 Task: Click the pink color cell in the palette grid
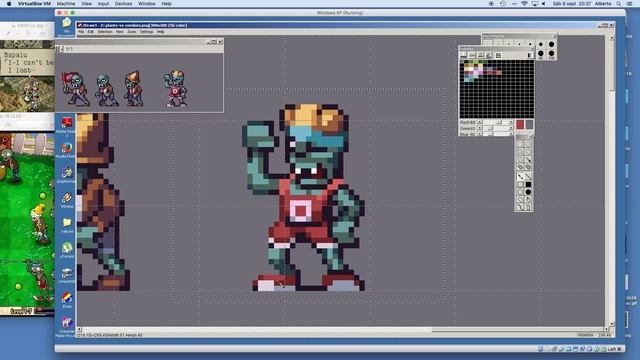click(x=476, y=72)
